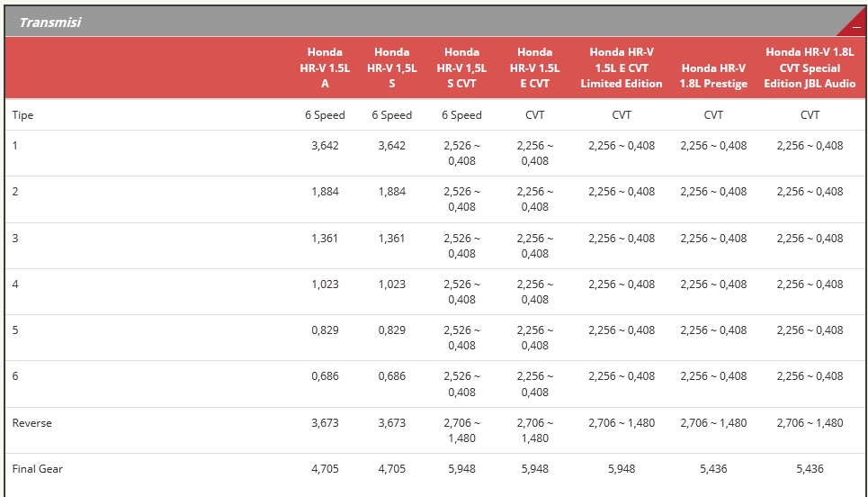The height and width of the screenshot is (497, 868).
Task: Click 1,023 in HR-V 1.5L A column
Action: click(325, 285)
